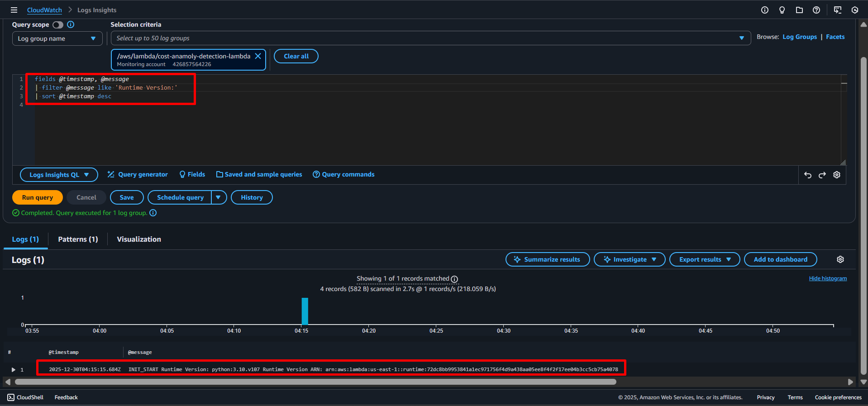868x406 pixels.
Task: Remove the cost-anamoly-detection-lambda log group
Action: pyautogui.click(x=258, y=56)
